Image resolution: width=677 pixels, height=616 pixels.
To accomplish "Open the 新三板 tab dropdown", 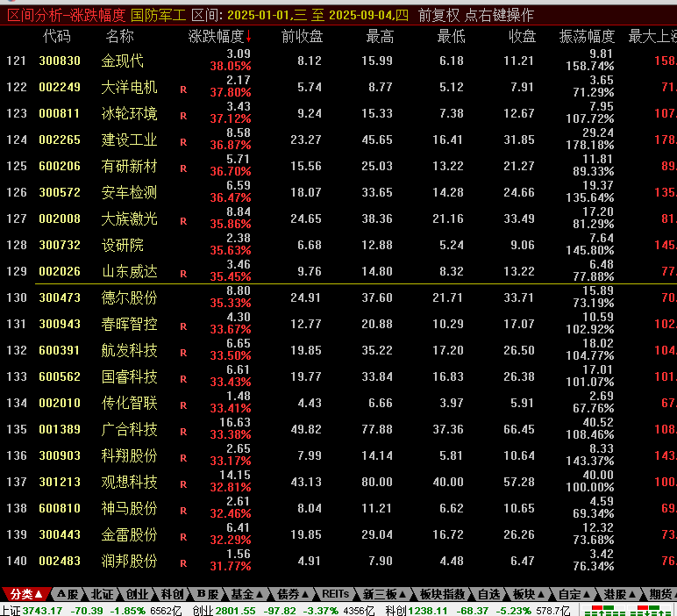I will 384,594.
